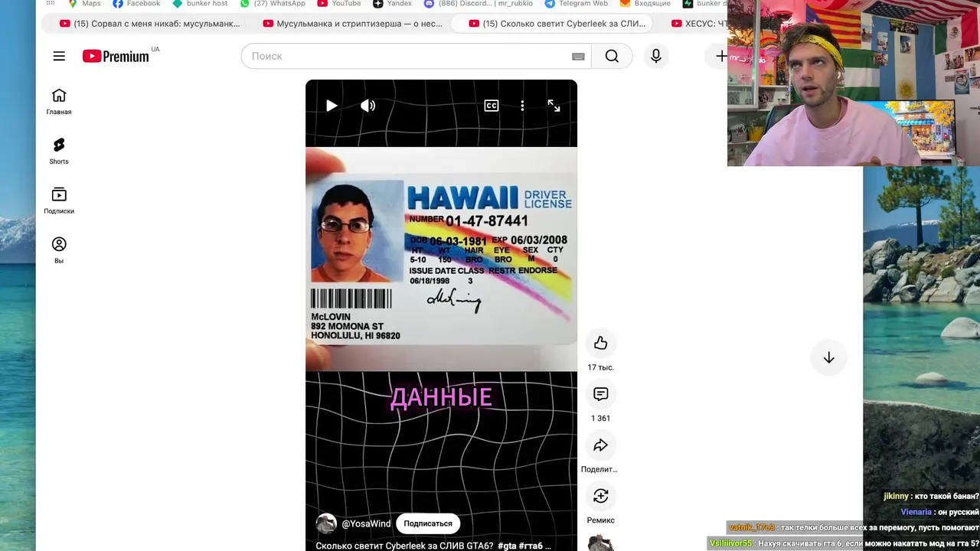This screenshot has width=980, height=551.
Task: Open the @YosaWind channel link
Action: click(x=366, y=523)
